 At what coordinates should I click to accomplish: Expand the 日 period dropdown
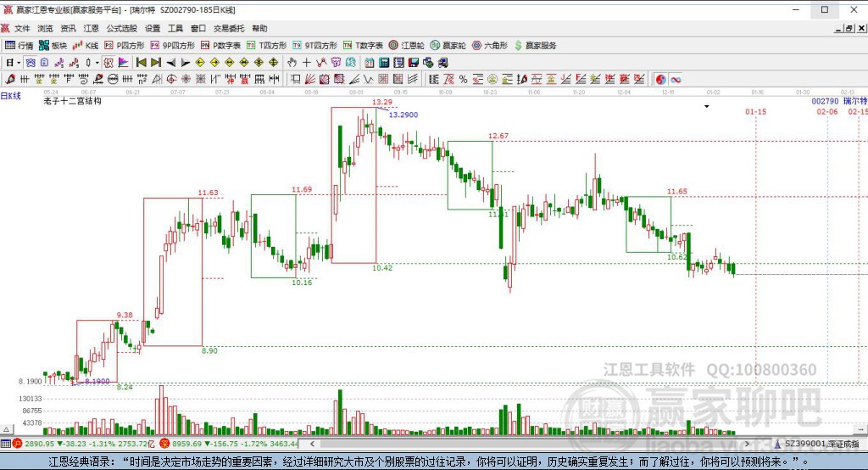(x=19, y=63)
